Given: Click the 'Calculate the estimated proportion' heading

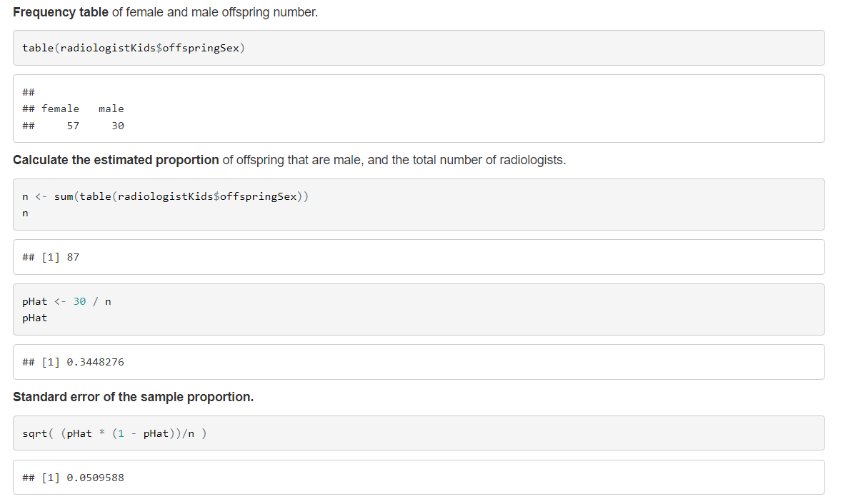Looking at the screenshot, I should click(x=116, y=160).
